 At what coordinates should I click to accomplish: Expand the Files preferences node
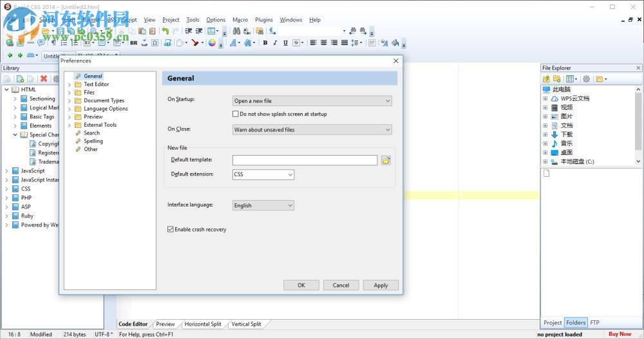(70, 93)
